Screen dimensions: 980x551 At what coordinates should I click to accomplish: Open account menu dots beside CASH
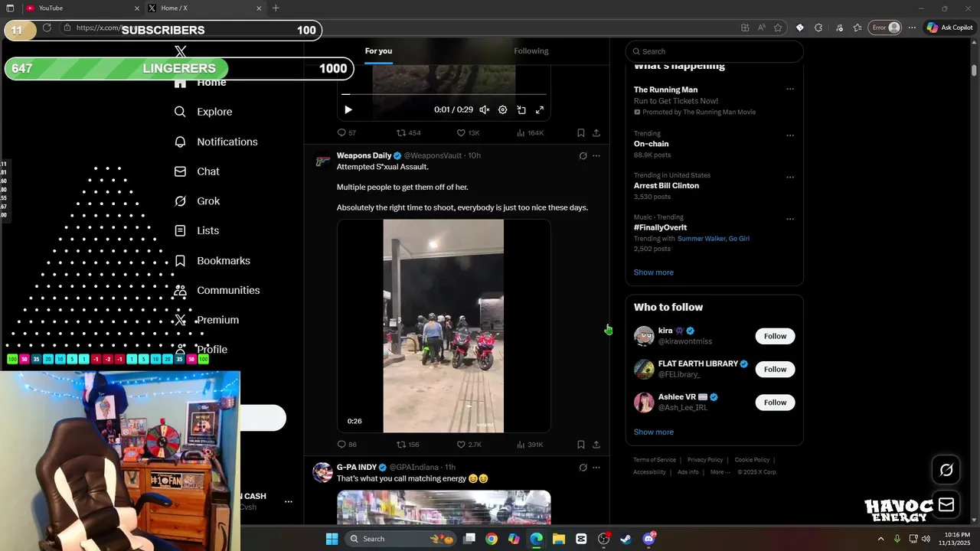click(x=289, y=502)
